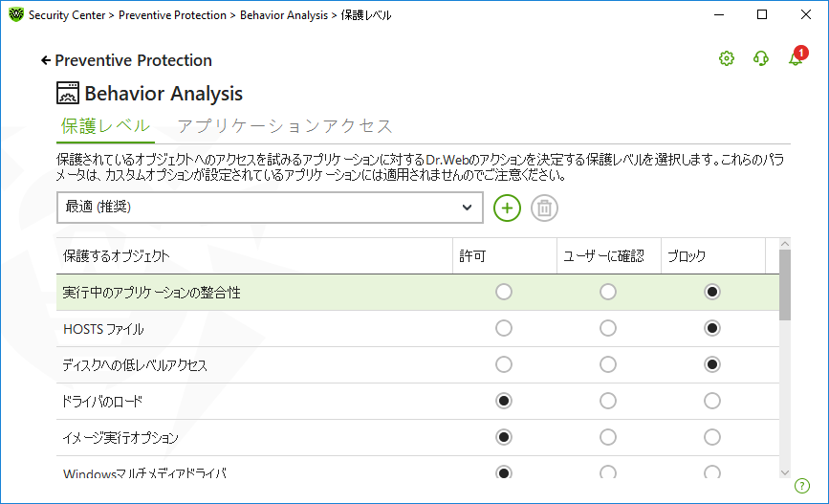Click the 許可 column header
829x504 pixels.
click(x=504, y=256)
